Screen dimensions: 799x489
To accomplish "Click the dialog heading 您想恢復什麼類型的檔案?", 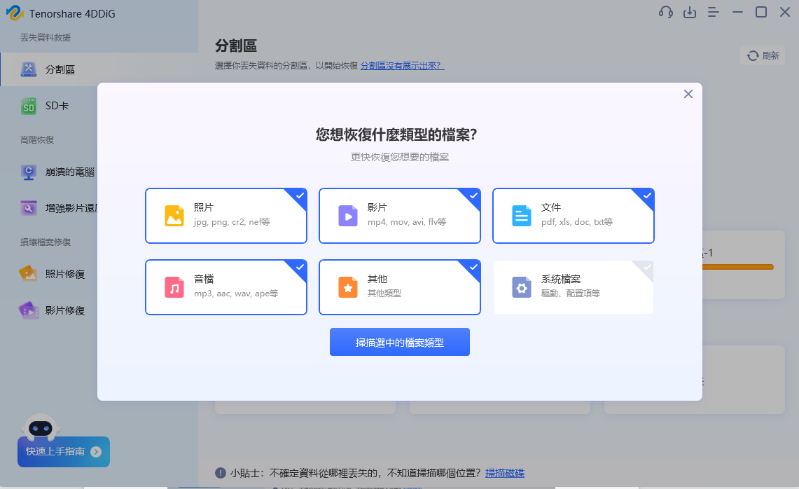I will click(396, 134).
